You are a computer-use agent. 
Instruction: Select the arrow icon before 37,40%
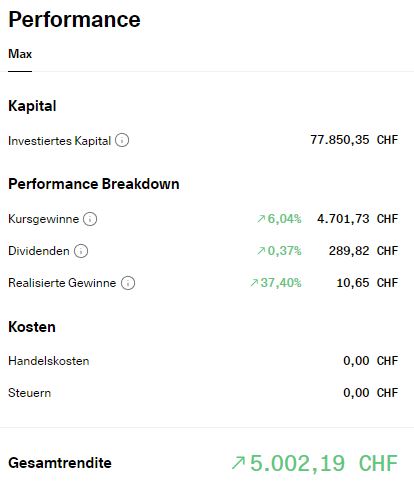[x=254, y=283]
